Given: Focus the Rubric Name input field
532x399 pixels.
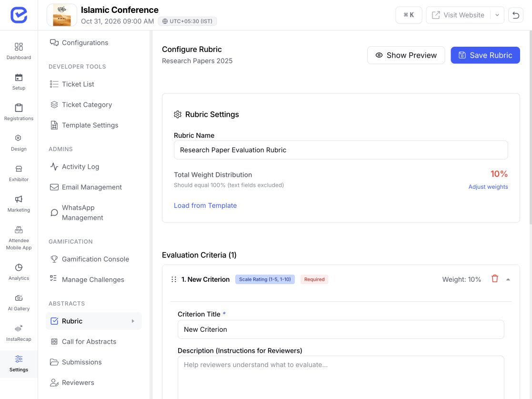Looking at the screenshot, I should [341, 150].
